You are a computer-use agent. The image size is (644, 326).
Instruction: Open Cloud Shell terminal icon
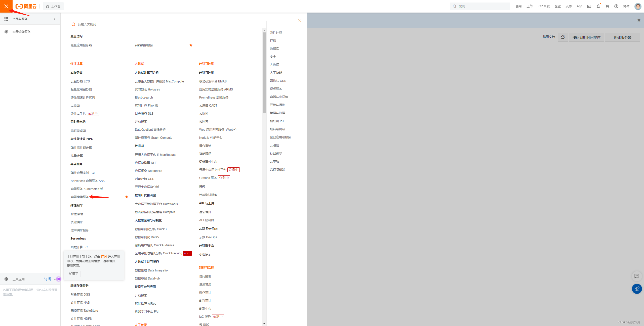[x=589, y=6]
